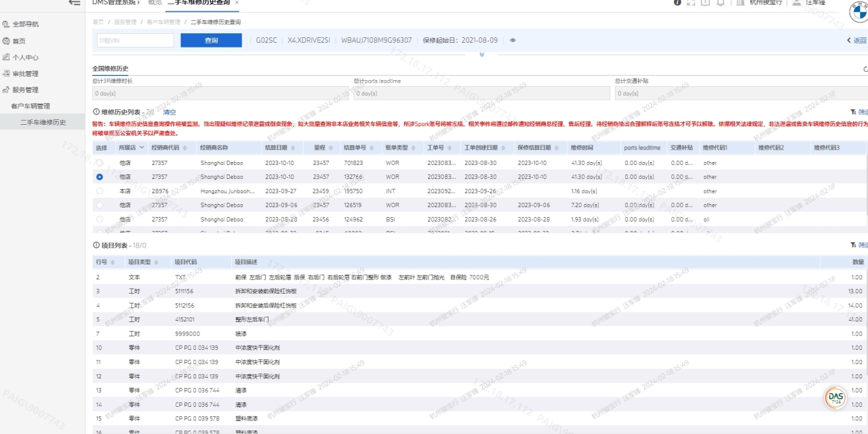Screen dimensions: 868x434
Task: Click the info icon beside 项目列表
Action: 96,245
